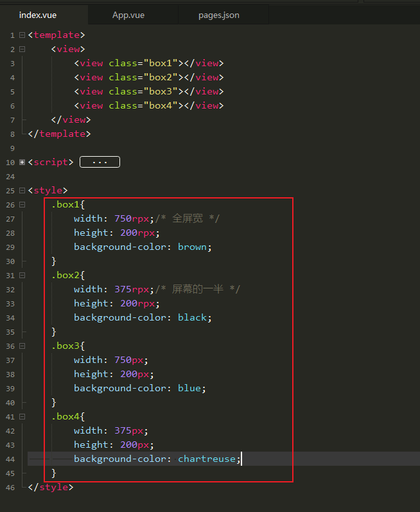Image resolution: width=420 pixels, height=512 pixels.
Task: Click line number 46 in the gutter
Action: coord(10,488)
